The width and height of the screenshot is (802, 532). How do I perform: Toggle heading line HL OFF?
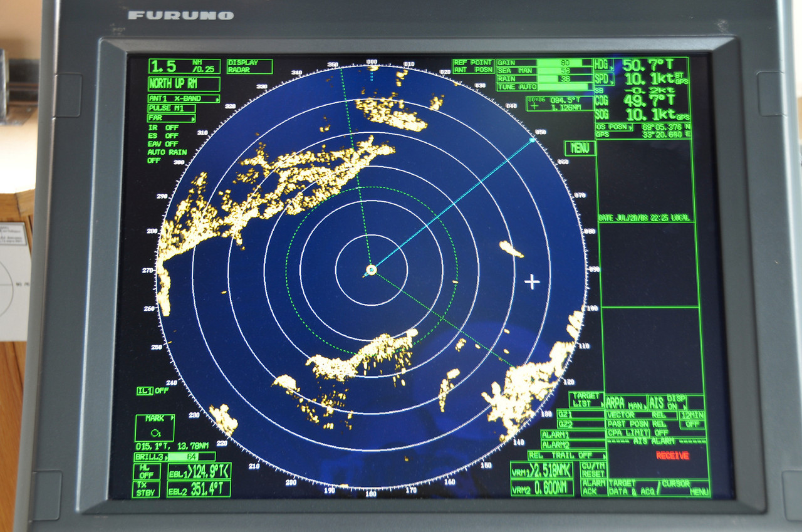(x=145, y=471)
